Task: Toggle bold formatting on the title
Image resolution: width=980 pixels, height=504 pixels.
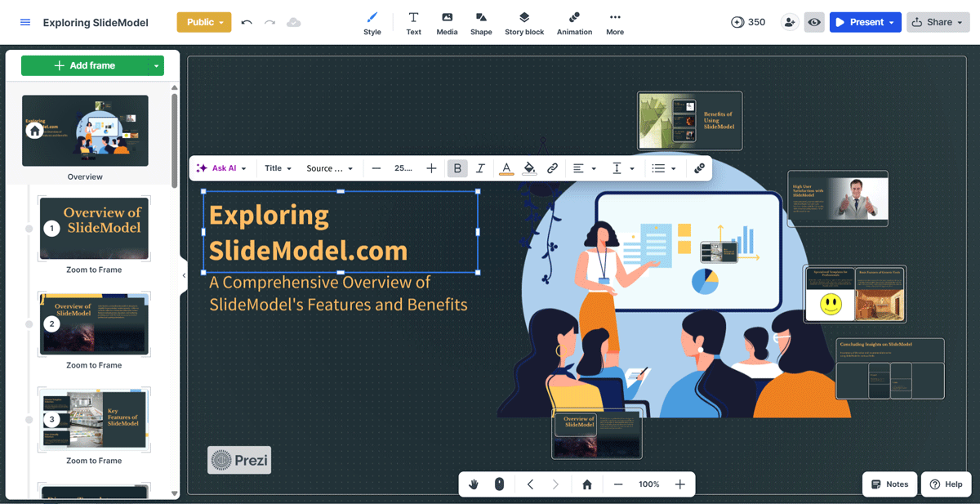Action: (457, 168)
